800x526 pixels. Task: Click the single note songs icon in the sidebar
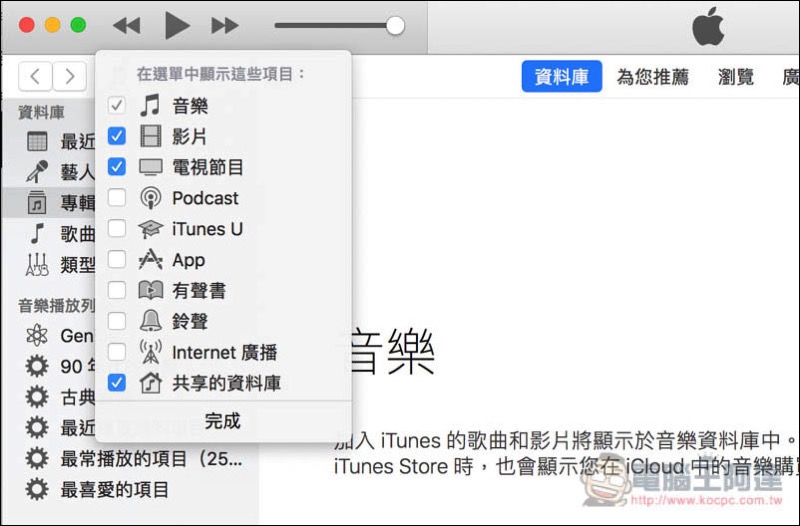(x=37, y=234)
